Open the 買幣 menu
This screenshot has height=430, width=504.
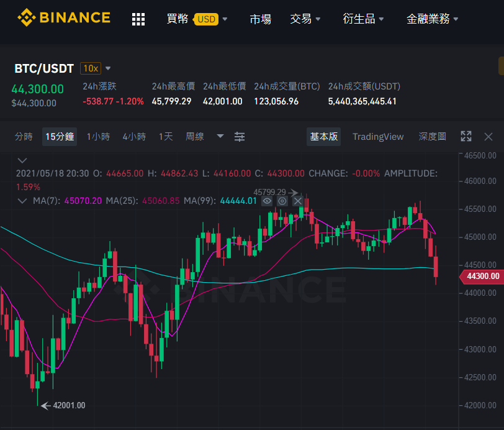(178, 19)
